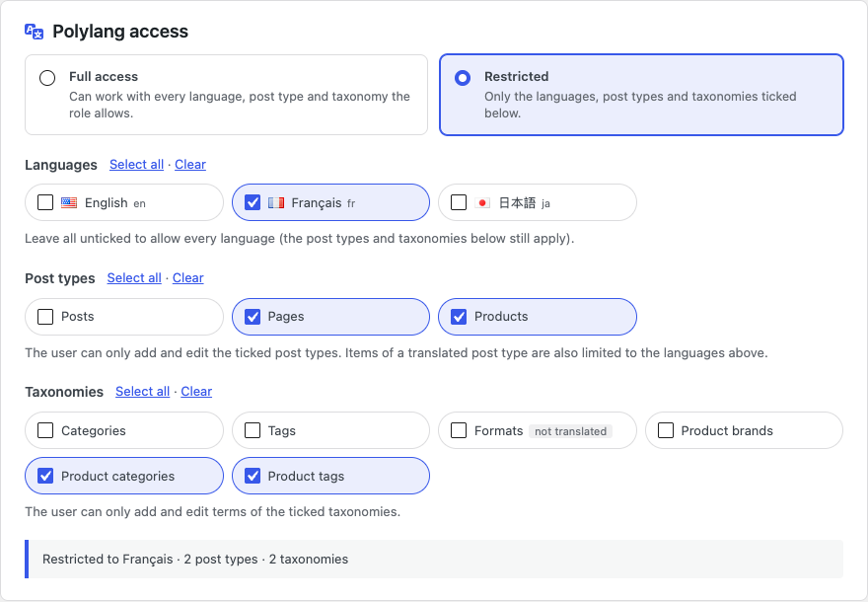Viewport: 868px width, 602px height.
Task: Click the US flag icon next to English
Action: click(x=69, y=202)
